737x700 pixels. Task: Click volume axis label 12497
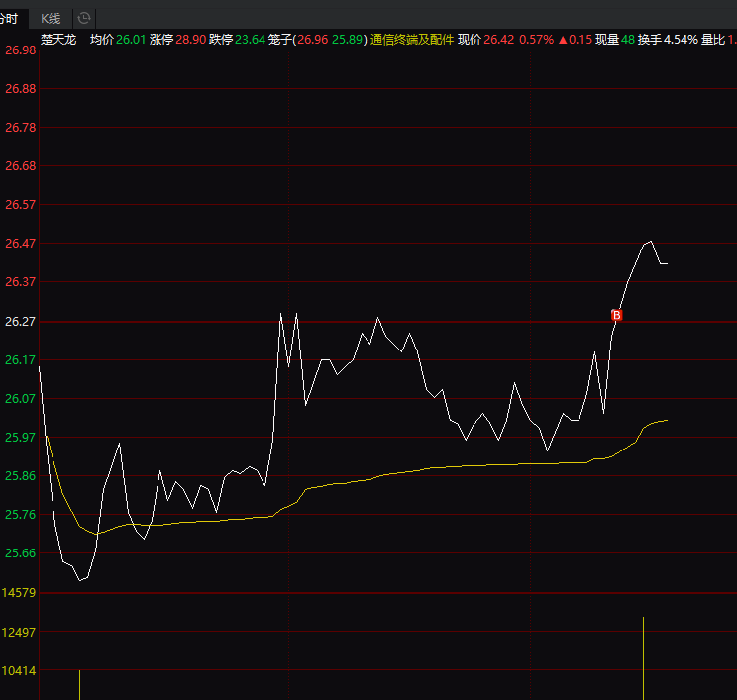[19, 633]
